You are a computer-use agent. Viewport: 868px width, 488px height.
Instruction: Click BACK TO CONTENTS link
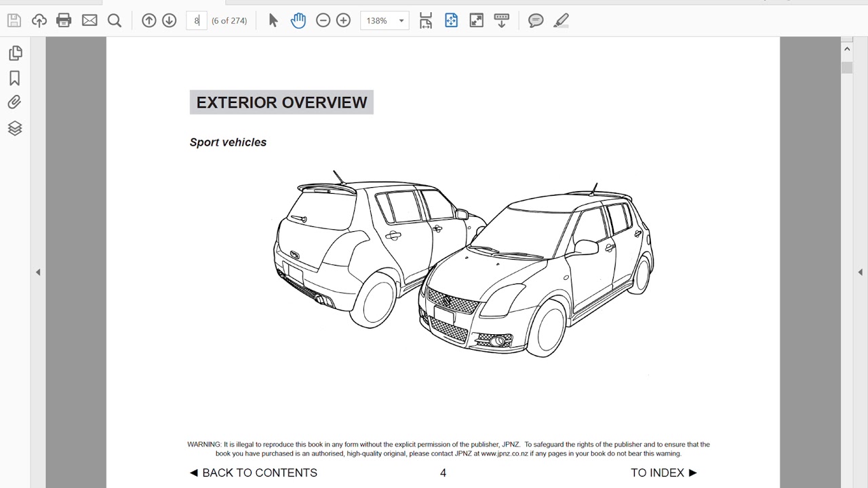click(x=253, y=472)
